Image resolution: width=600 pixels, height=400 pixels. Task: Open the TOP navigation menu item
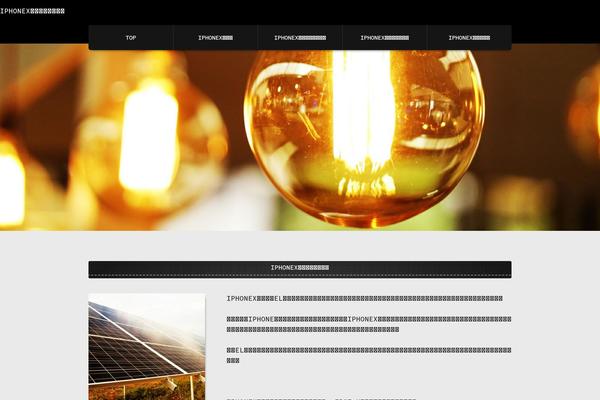pos(131,38)
